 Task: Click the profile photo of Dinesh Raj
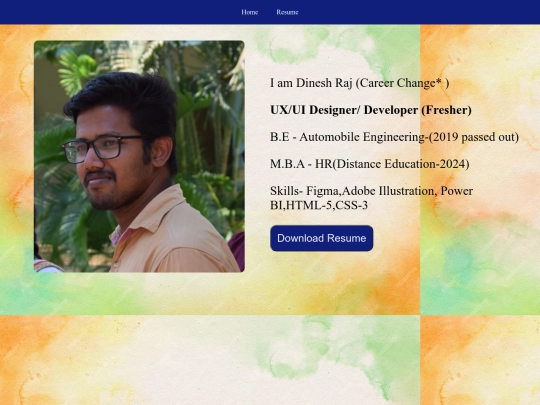click(139, 156)
